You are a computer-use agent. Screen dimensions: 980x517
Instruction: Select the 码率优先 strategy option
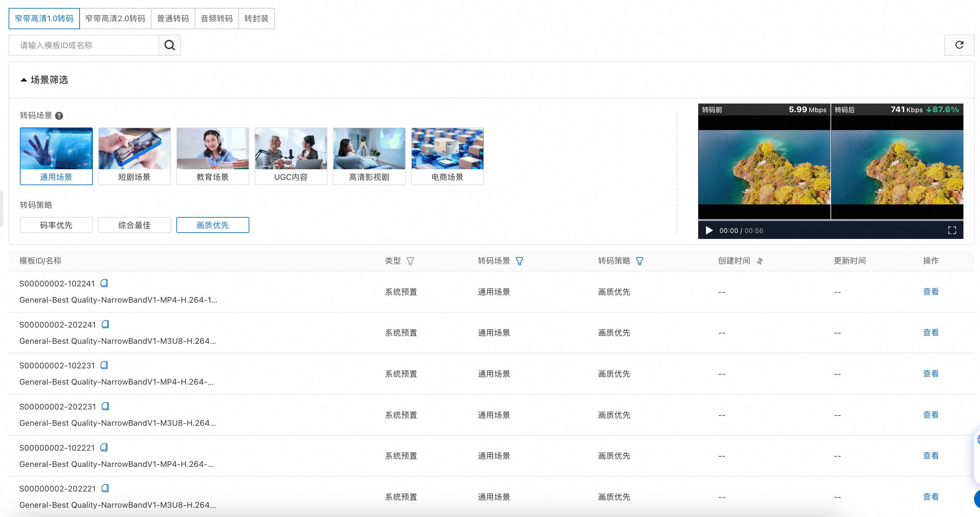click(56, 225)
